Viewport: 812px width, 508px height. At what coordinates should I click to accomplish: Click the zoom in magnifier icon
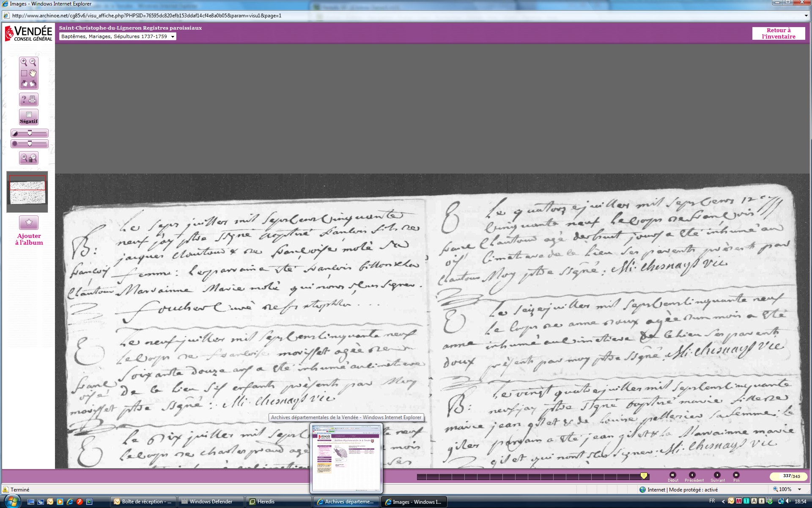click(x=24, y=62)
